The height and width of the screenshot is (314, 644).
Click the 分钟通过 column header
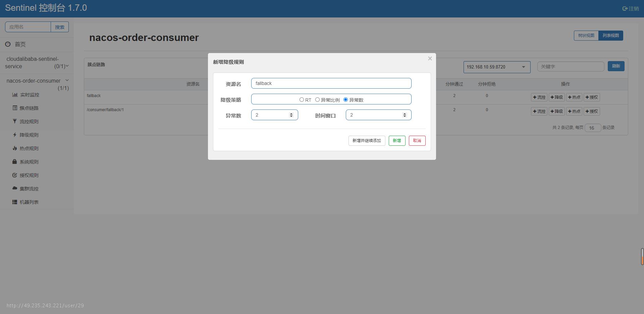coord(454,84)
